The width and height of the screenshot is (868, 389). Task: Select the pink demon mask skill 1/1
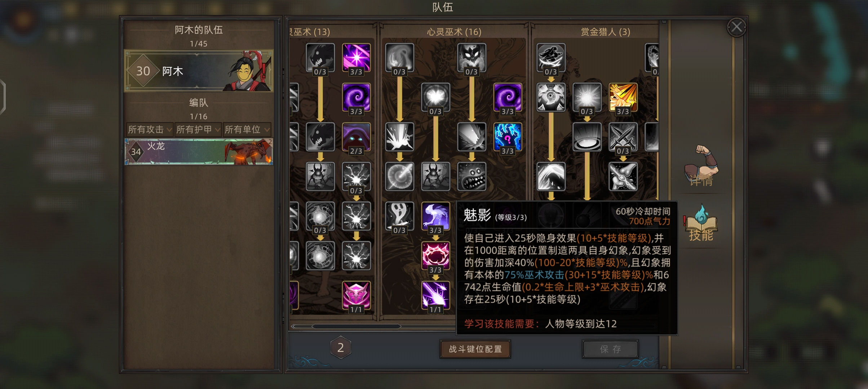[x=356, y=295]
